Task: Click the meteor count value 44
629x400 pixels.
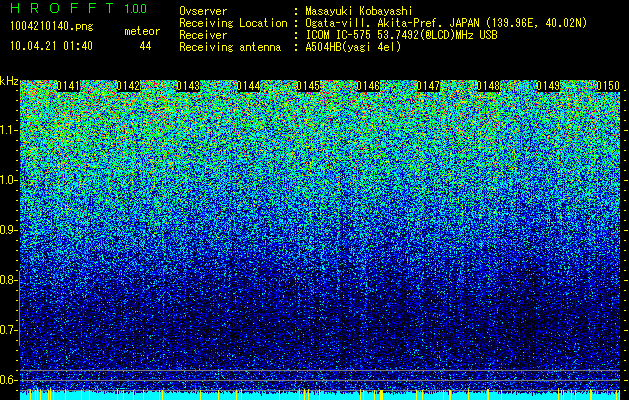Action: [x=145, y=46]
